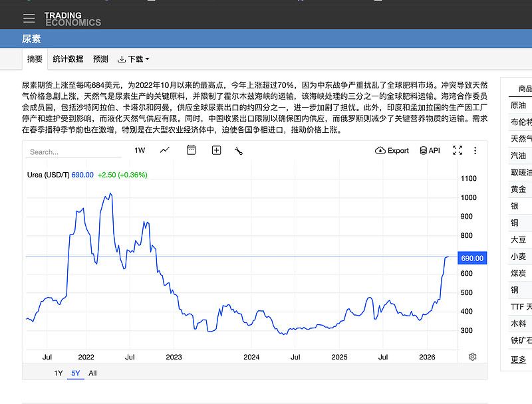Export the chart data

[x=392, y=150]
